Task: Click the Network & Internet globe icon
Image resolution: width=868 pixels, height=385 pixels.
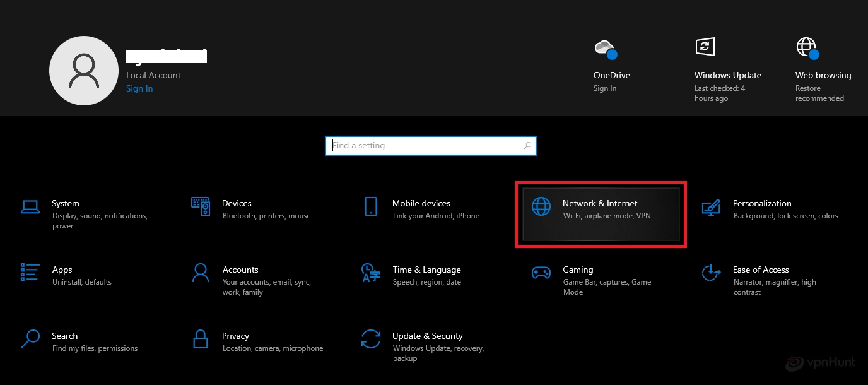Action: coord(541,206)
